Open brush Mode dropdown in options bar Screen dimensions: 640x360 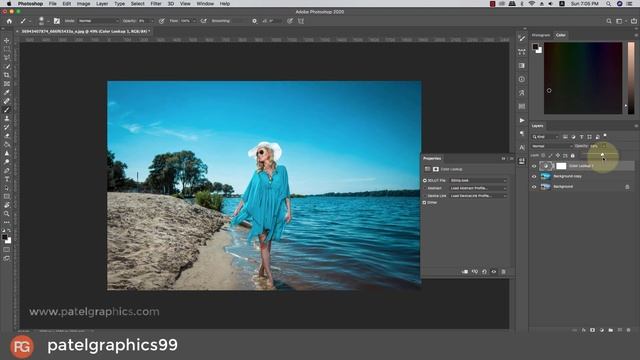(x=98, y=21)
